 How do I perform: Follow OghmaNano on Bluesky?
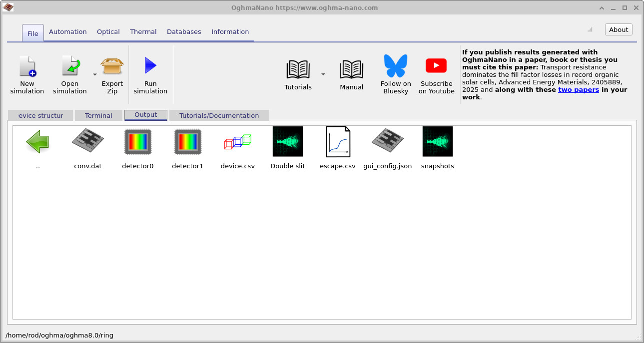click(395, 72)
